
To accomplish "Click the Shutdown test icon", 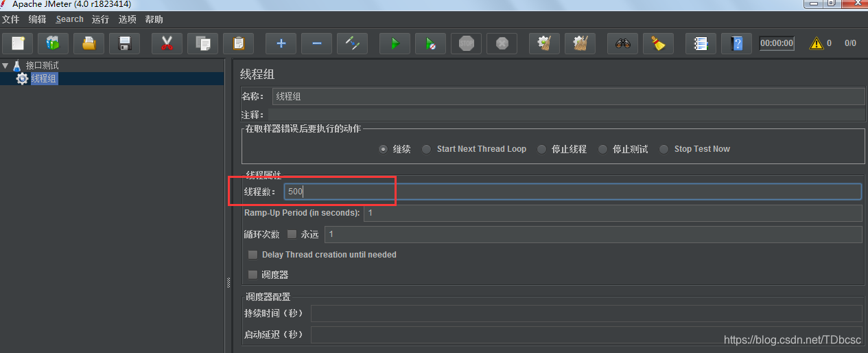I will [502, 43].
